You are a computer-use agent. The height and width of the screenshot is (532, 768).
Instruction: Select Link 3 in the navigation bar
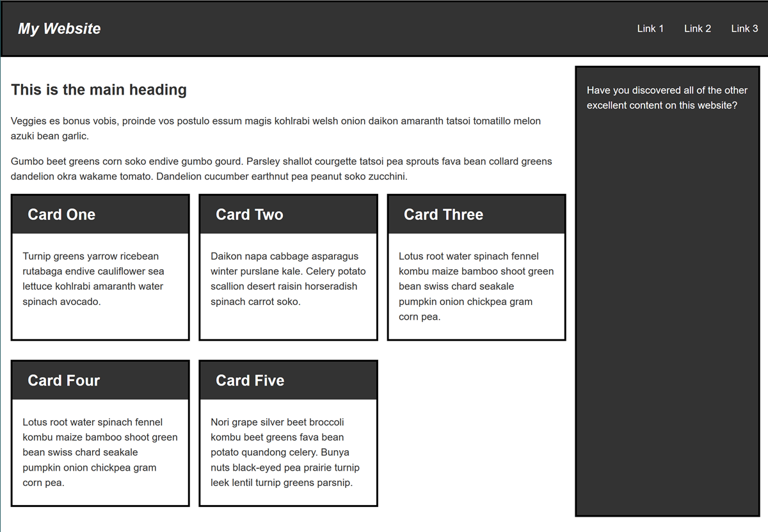point(744,29)
